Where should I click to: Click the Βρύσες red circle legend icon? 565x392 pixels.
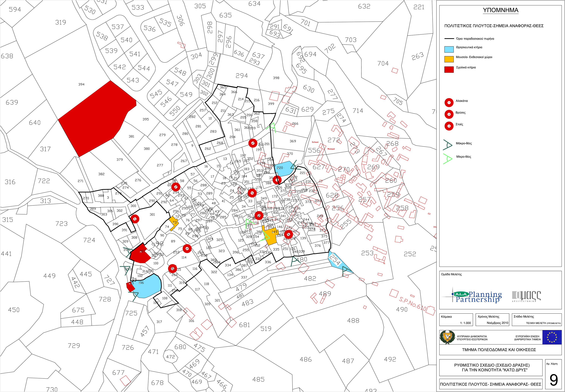(449, 114)
